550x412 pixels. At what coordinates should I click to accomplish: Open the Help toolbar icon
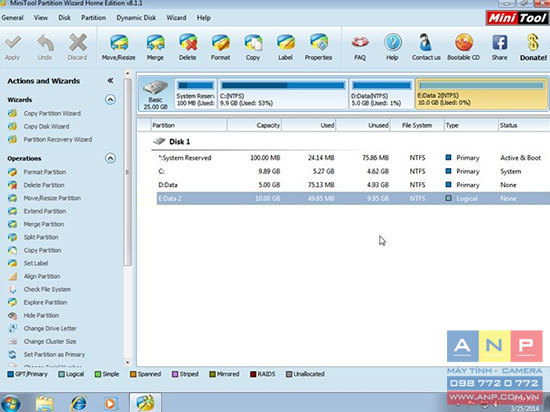(x=393, y=43)
